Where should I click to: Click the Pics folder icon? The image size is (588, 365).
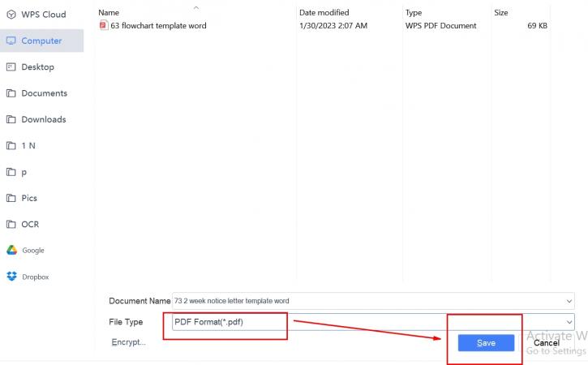pyautogui.click(x=11, y=198)
